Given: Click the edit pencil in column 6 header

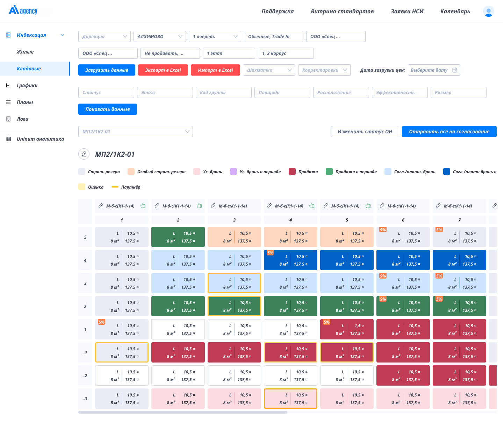Looking at the screenshot, I should [382, 206].
